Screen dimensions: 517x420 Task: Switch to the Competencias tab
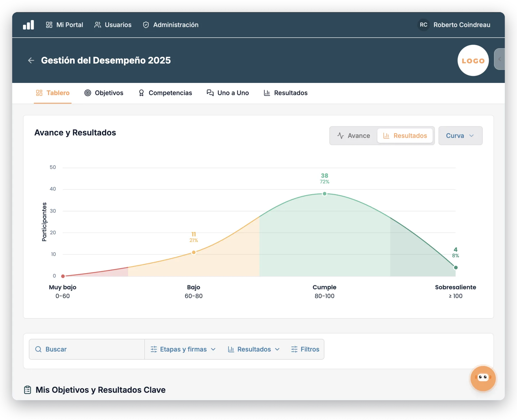pyautogui.click(x=165, y=93)
